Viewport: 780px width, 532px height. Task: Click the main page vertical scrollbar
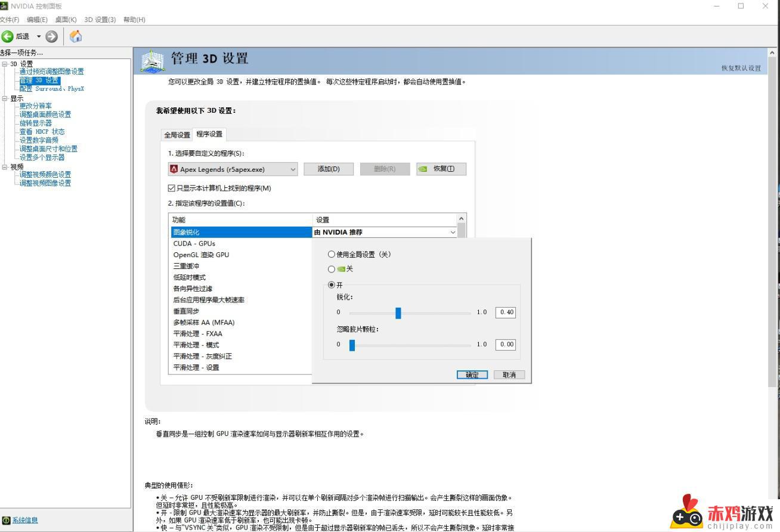(x=773, y=221)
